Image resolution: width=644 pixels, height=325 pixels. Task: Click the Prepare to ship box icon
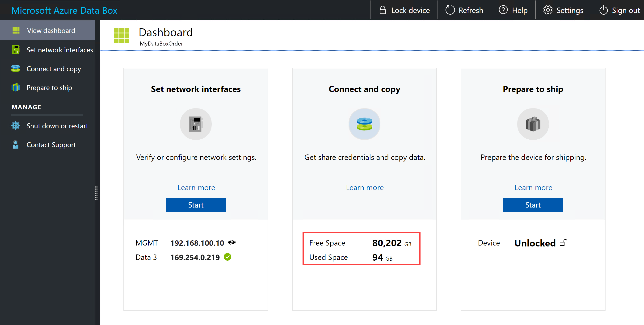532,124
